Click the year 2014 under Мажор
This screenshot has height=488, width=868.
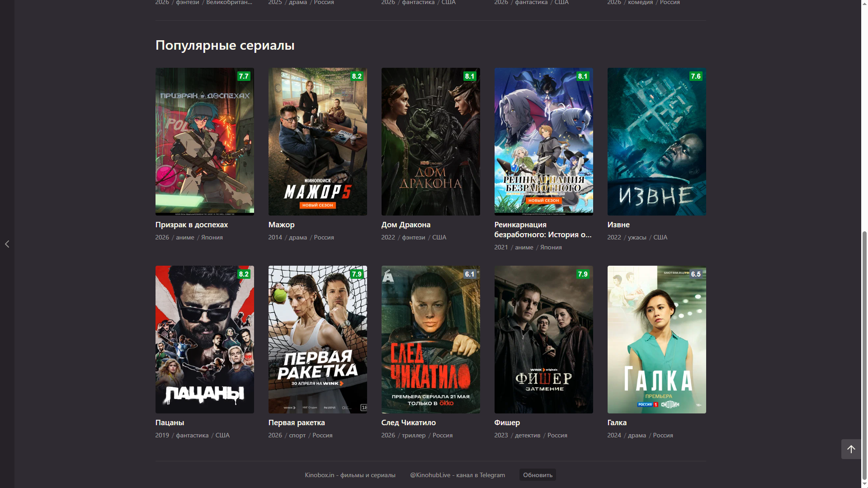click(275, 237)
